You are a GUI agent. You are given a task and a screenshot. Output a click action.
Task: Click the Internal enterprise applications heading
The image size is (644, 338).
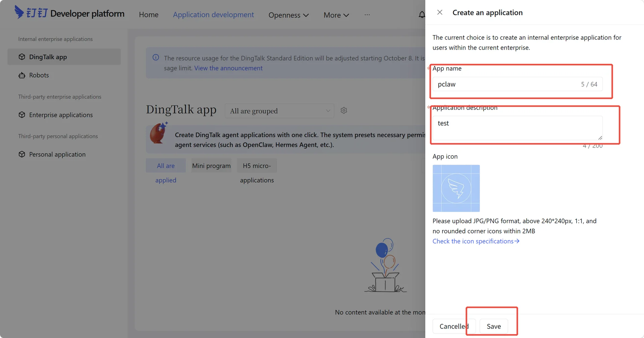tap(55, 39)
